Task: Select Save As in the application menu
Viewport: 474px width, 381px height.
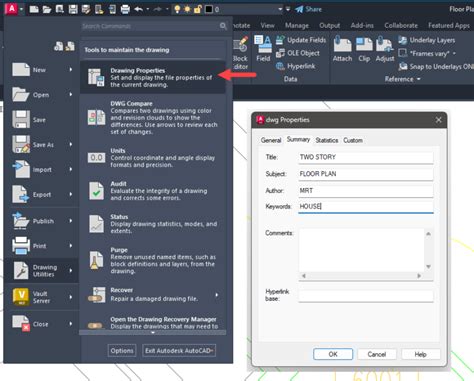Action: [42, 145]
